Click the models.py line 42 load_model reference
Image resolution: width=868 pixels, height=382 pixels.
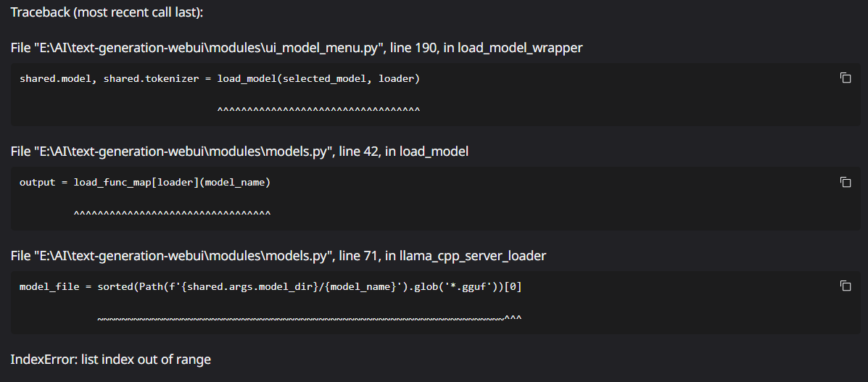point(240,151)
